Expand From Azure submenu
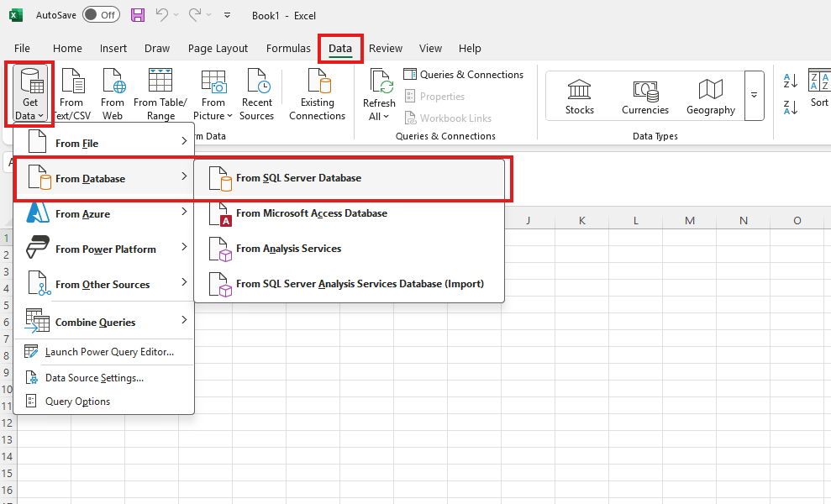The image size is (831, 504). [x=104, y=213]
